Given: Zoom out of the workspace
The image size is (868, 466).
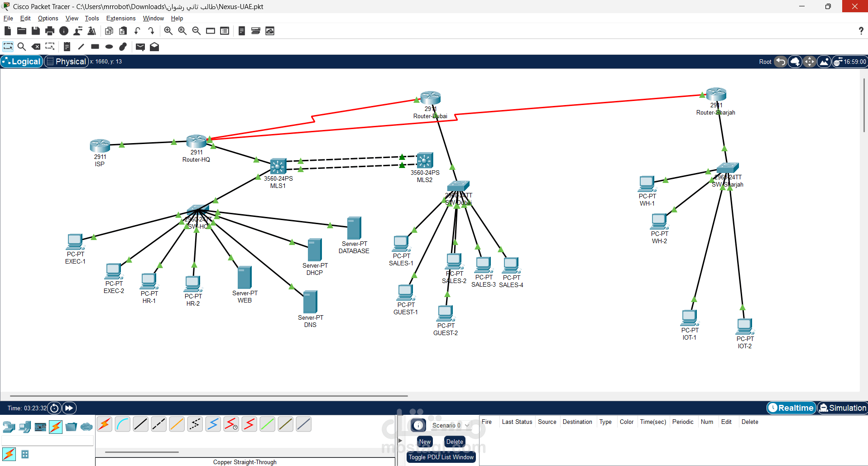Looking at the screenshot, I should [197, 31].
